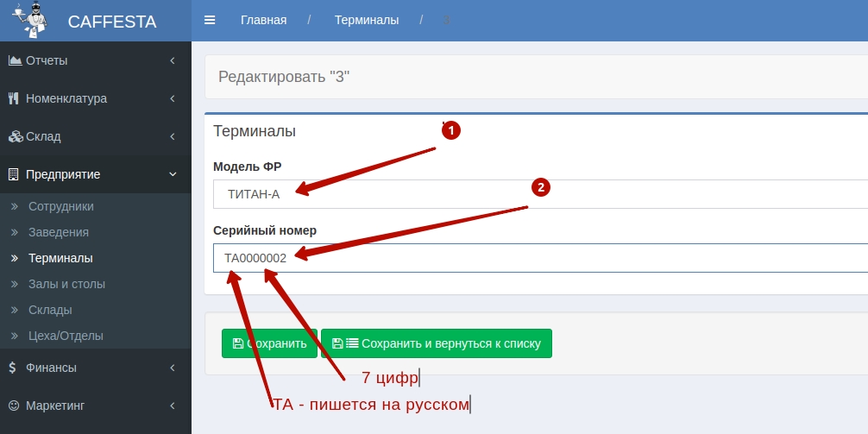Click the Caffesta waiter logo
This screenshot has width=868, height=434.
click(x=30, y=20)
